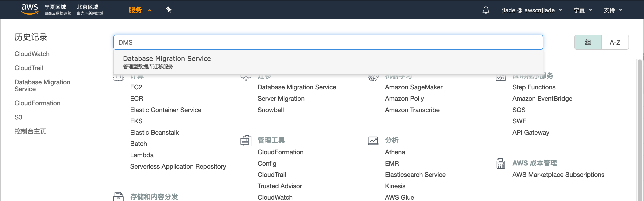
Task: Open the notifications bell
Action: (x=486, y=10)
